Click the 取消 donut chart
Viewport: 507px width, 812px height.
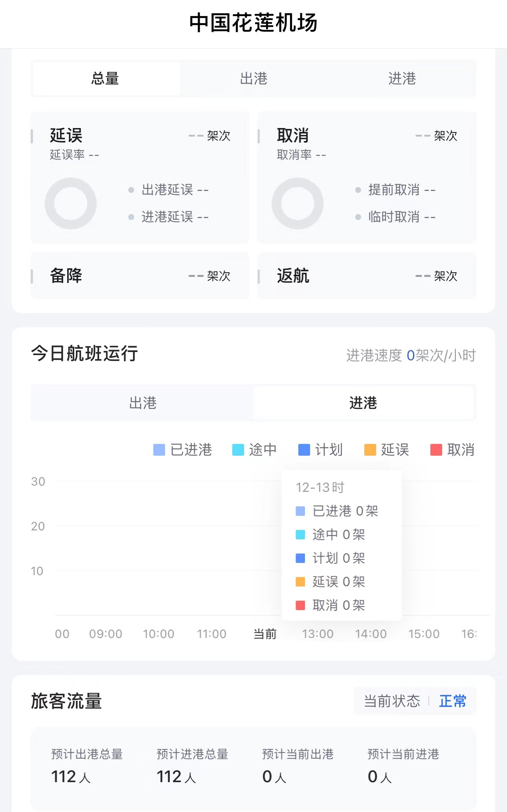click(x=298, y=203)
